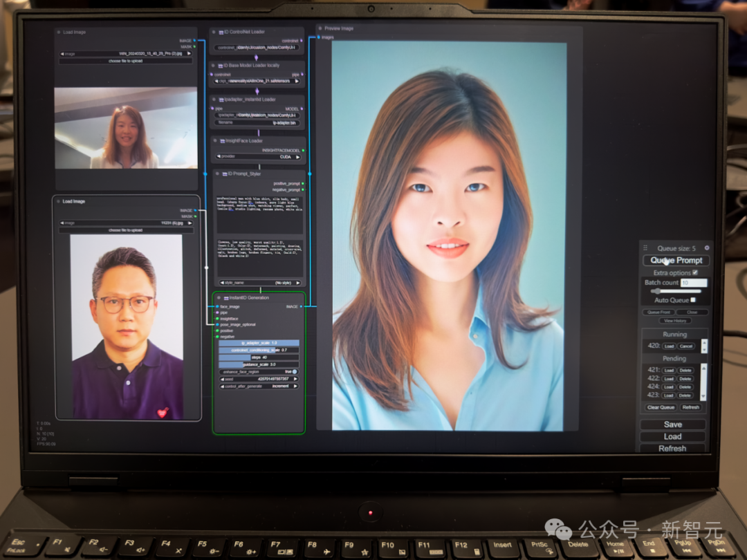
Task: Cancel running queue item 420
Action: click(685, 346)
